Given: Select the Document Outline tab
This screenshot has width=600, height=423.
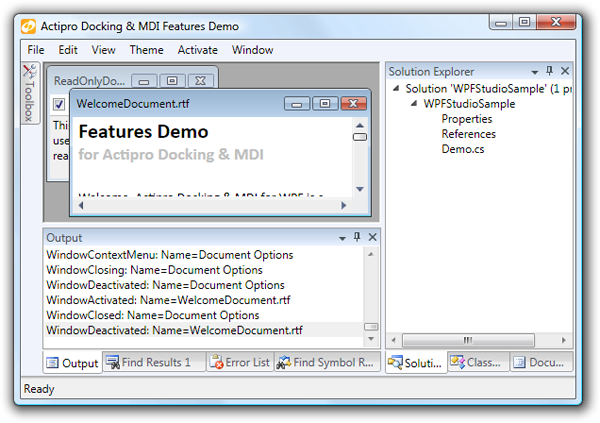Looking at the screenshot, I should pyautogui.click(x=541, y=362).
